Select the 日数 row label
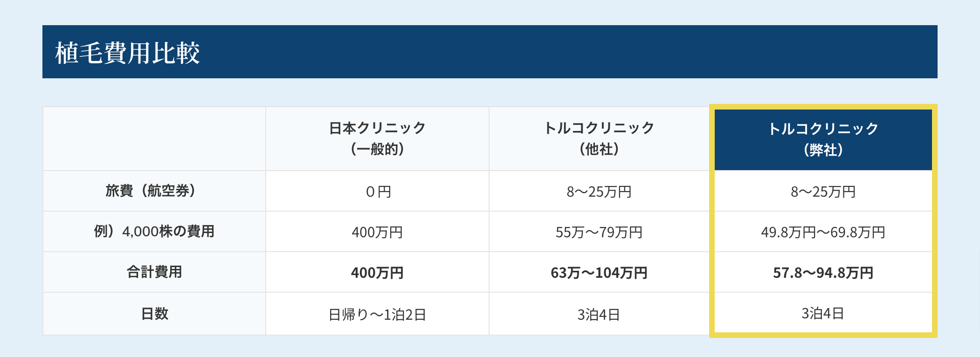The height and width of the screenshot is (357, 980). 154,314
